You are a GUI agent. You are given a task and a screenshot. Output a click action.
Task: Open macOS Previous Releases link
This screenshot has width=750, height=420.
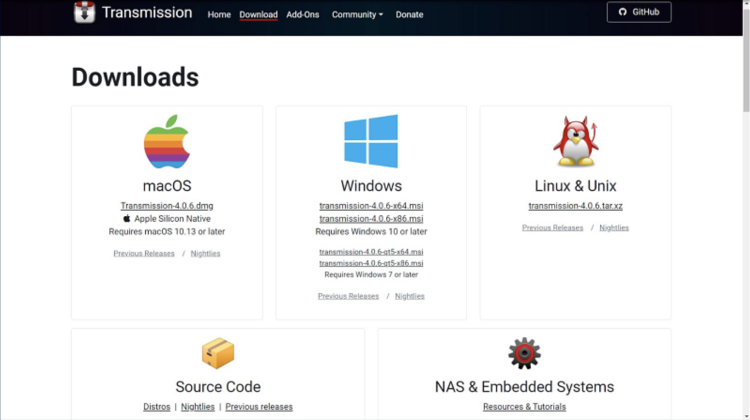point(144,254)
